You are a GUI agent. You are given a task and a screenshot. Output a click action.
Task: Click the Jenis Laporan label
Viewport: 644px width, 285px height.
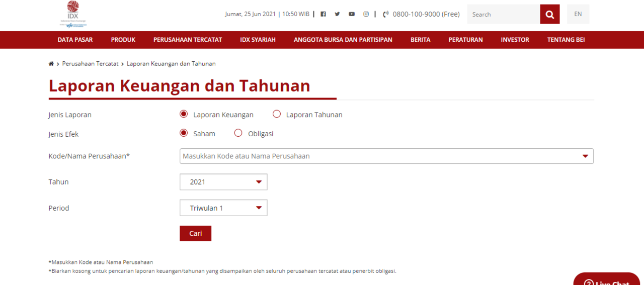(70, 115)
